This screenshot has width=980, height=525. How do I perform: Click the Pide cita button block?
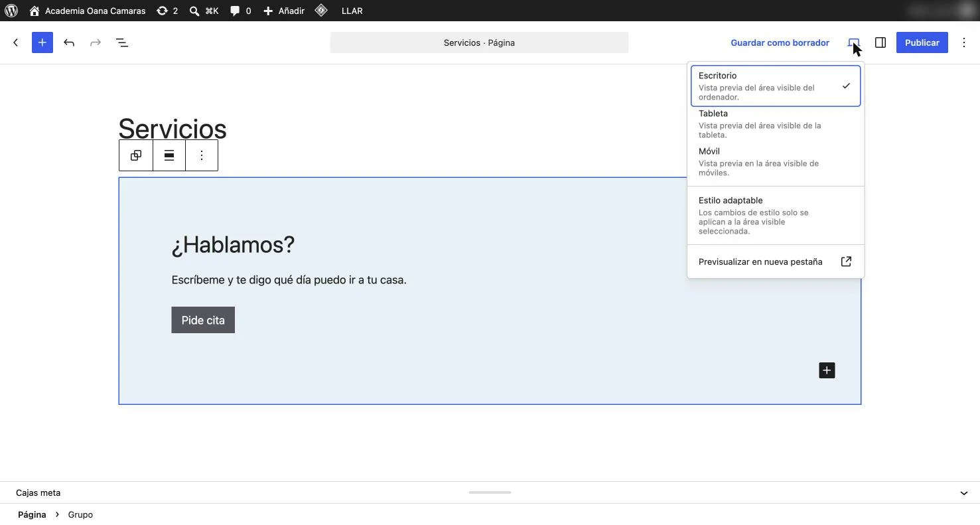click(203, 320)
